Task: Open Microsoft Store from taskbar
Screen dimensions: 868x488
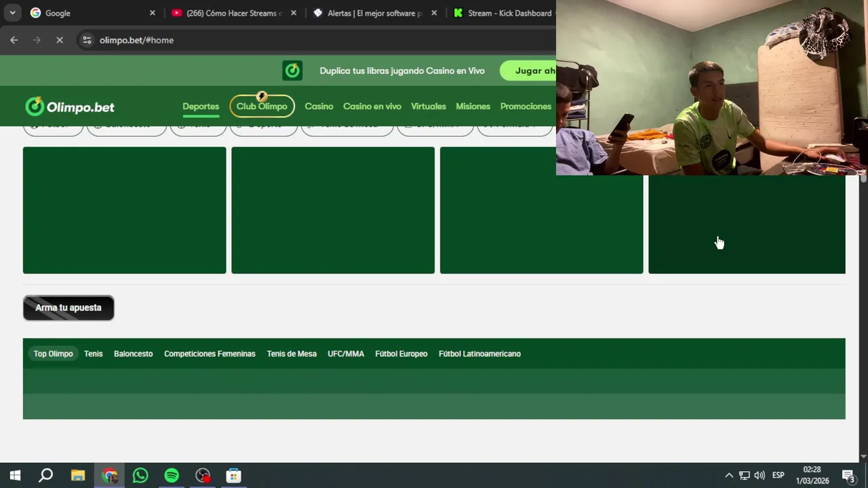Action: click(x=234, y=475)
